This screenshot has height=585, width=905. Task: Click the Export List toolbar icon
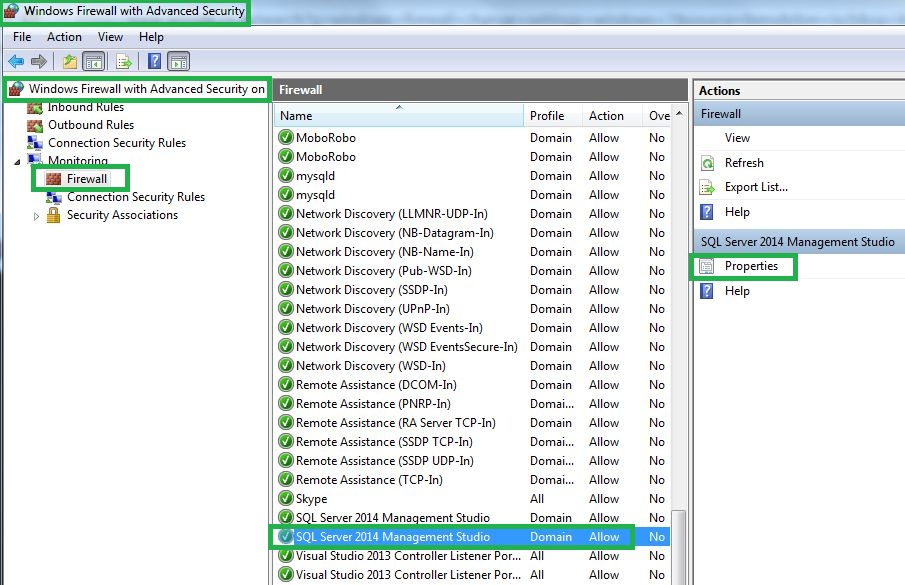124,62
